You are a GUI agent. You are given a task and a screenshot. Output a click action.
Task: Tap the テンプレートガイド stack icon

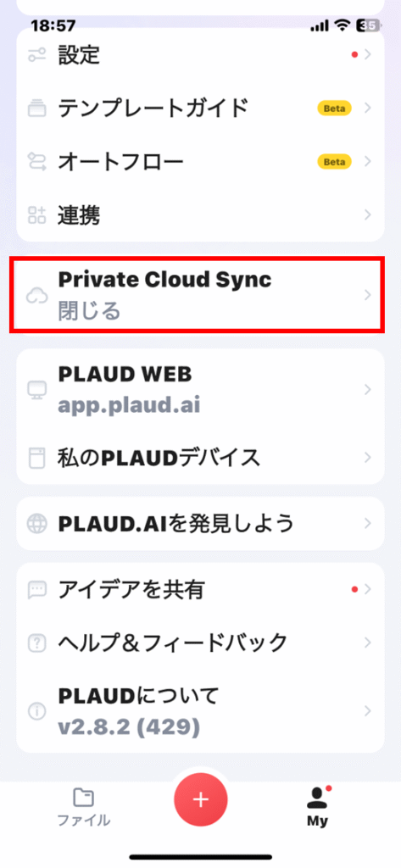[36, 108]
